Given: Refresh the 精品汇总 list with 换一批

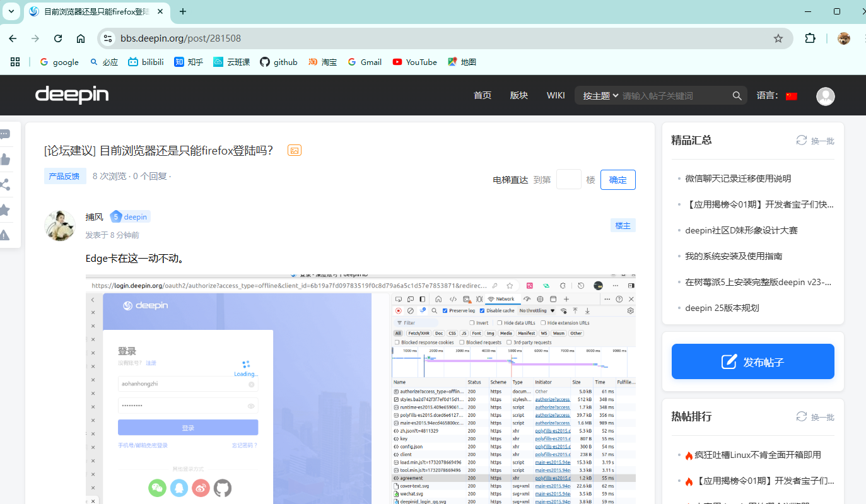Looking at the screenshot, I should (815, 141).
